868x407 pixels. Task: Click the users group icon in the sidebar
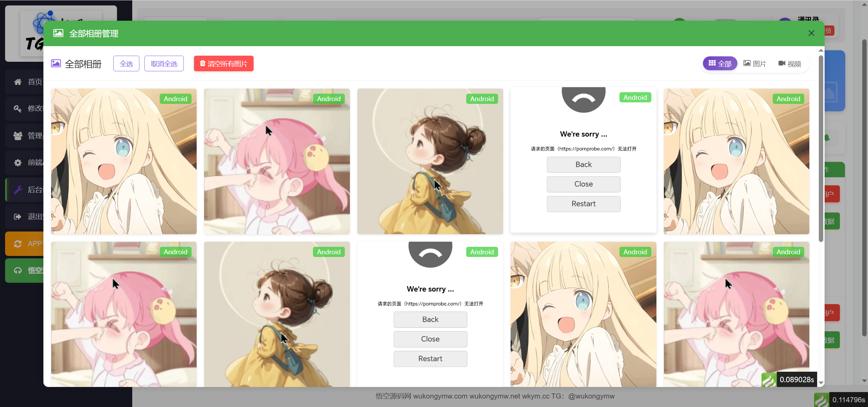[x=18, y=136]
